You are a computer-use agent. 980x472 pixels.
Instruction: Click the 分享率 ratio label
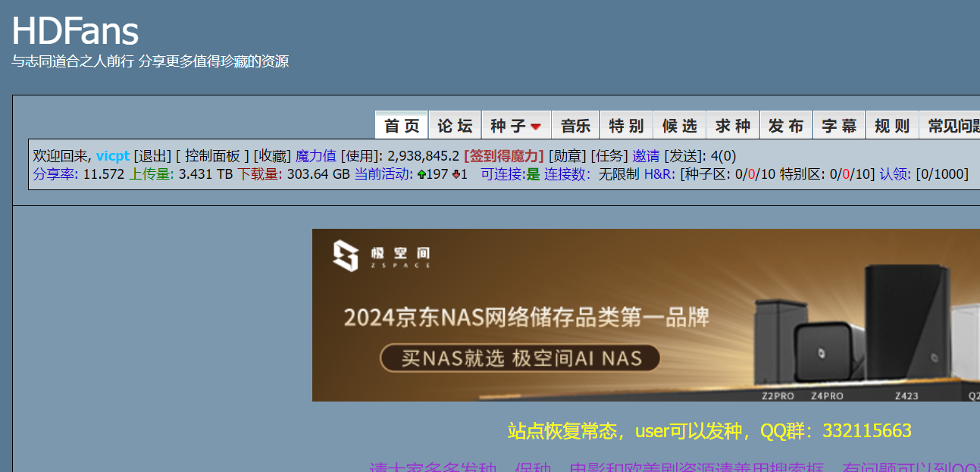pos(56,174)
